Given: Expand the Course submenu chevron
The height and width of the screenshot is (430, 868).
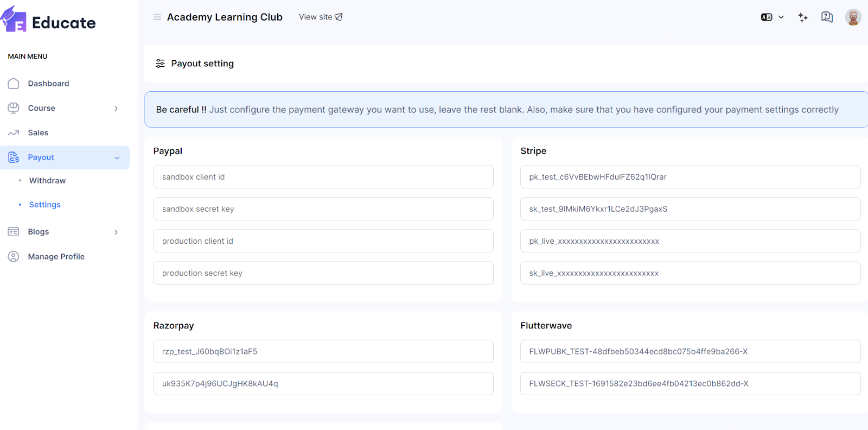Looking at the screenshot, I should [x=116, y=109].
